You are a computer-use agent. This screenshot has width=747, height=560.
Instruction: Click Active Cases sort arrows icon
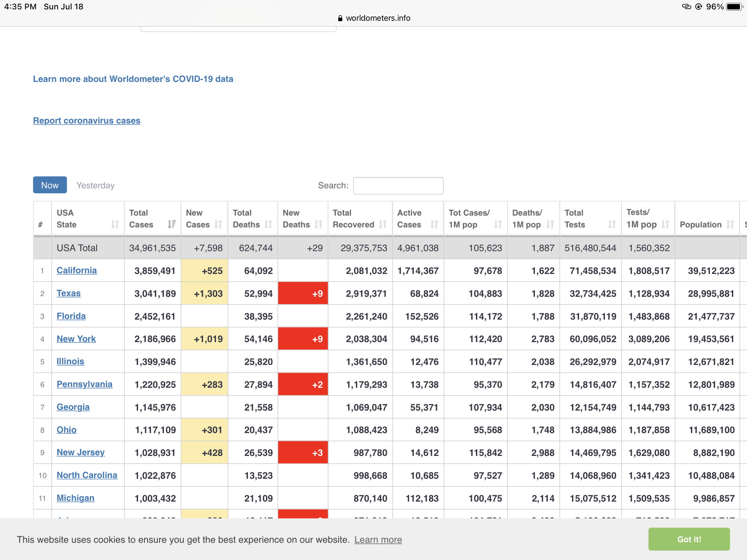point(434,225)
